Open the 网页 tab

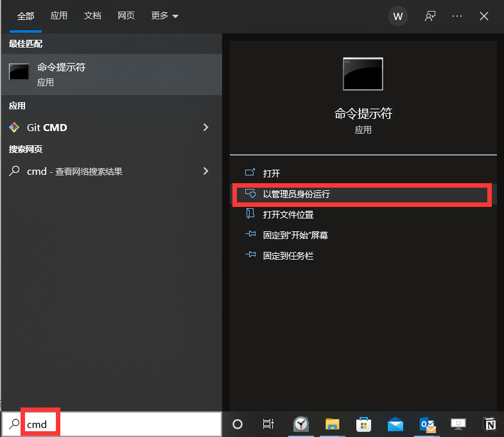[126, 15]
